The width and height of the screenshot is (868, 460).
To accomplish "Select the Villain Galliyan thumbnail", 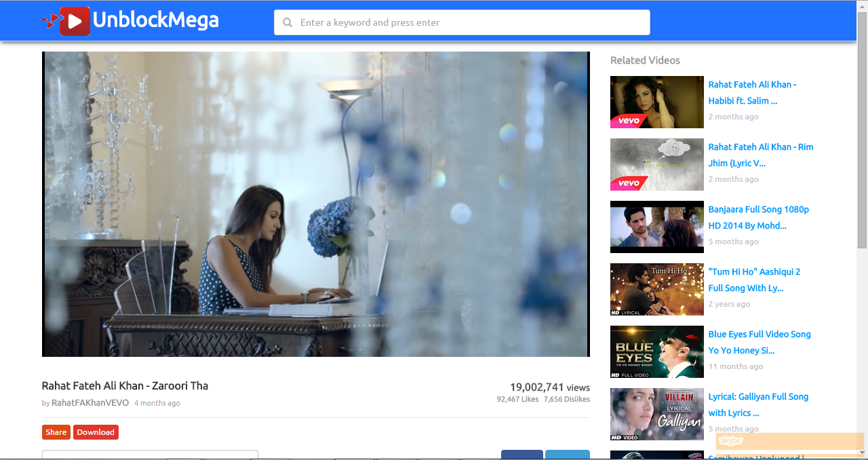I will point(657,414).
